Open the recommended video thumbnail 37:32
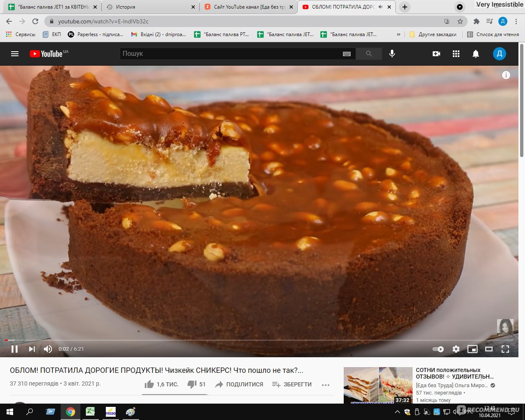 click(378, 385)
